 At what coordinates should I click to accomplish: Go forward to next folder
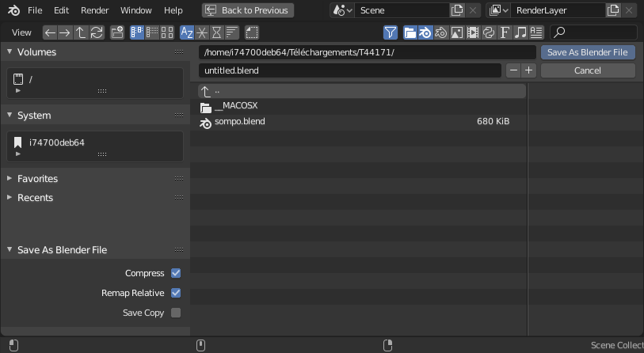click(64, 32)
